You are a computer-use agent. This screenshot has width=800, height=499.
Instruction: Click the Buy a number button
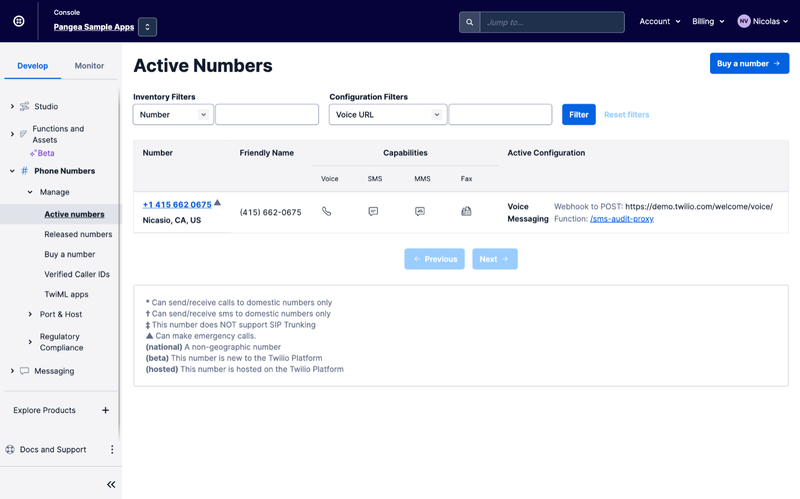[x=749, y=63]
